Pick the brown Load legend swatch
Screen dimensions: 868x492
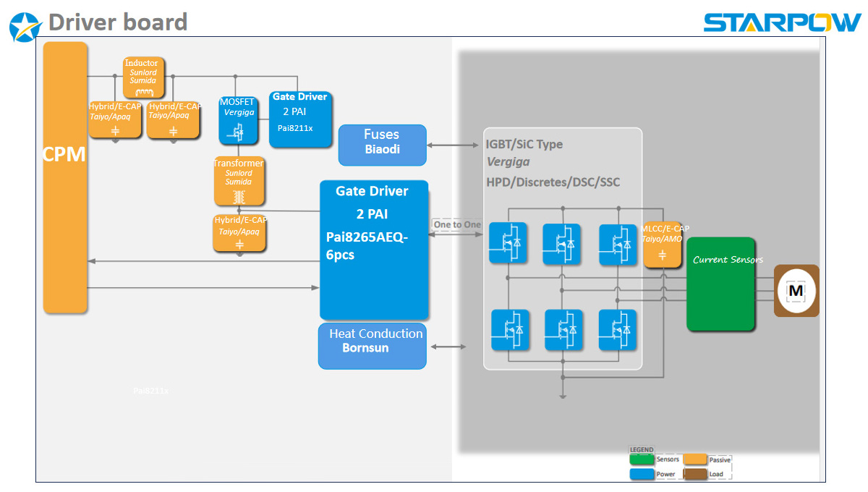695,474
